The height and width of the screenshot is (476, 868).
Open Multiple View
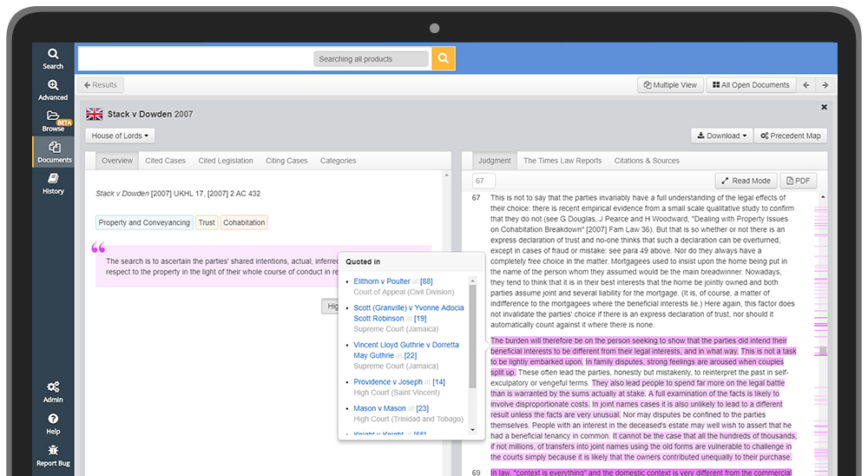(670, 85)
